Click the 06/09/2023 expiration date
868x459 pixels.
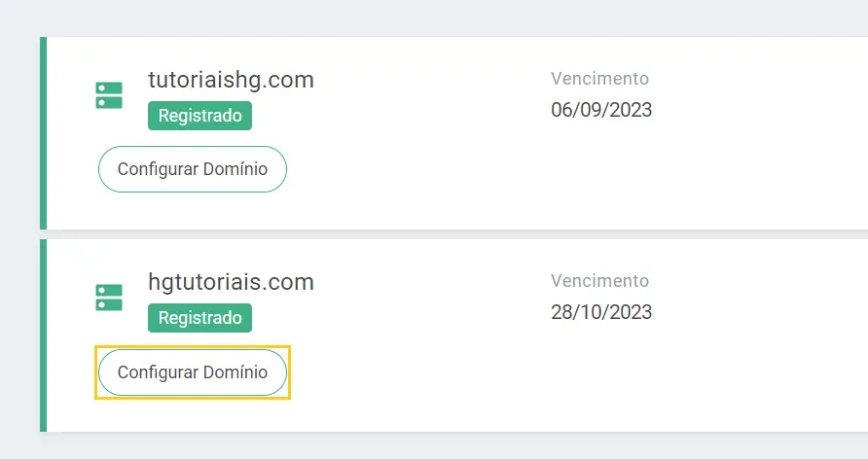point(601,110)
